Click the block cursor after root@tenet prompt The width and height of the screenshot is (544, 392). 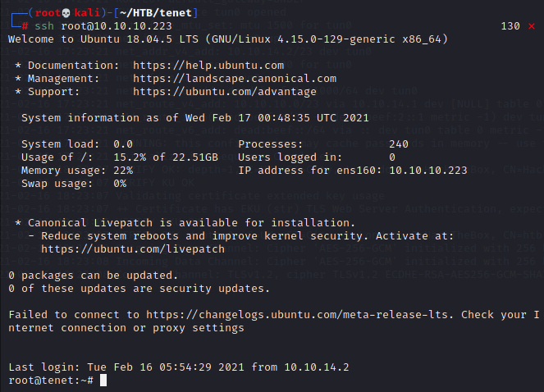click(x=103, y=381)
